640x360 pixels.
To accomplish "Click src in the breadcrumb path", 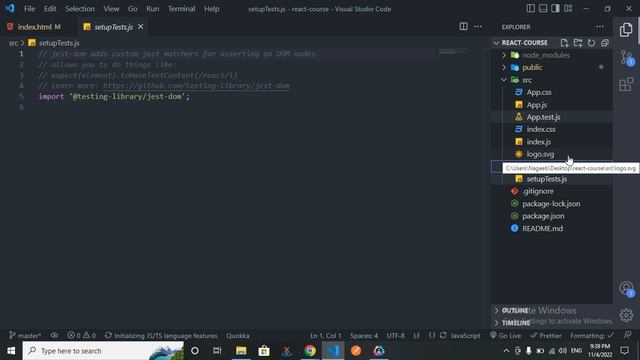I will [13, 43].
